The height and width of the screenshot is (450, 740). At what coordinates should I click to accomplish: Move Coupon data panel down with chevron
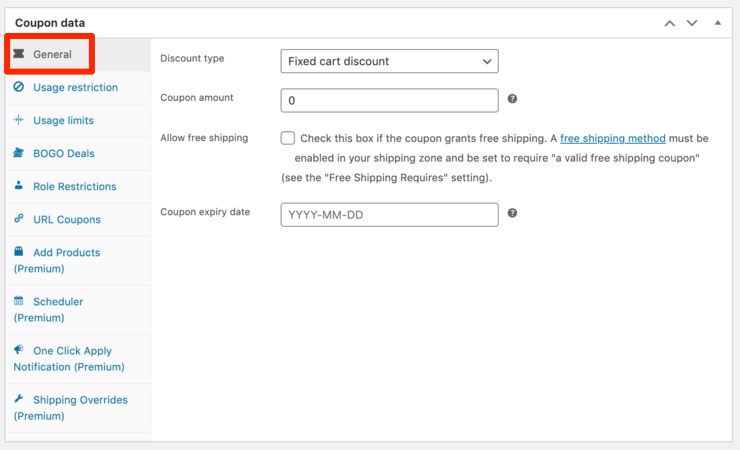click(x=692, y=23)
